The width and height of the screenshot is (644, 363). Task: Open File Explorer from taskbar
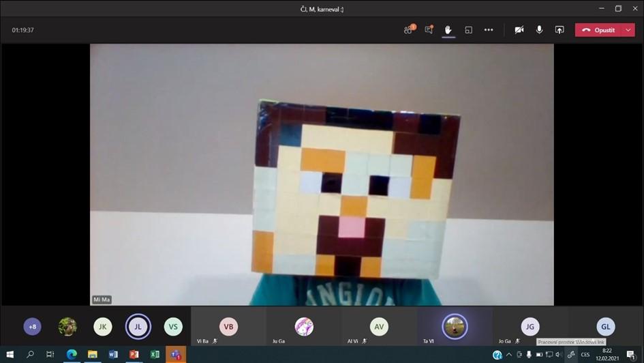point(93,354)
